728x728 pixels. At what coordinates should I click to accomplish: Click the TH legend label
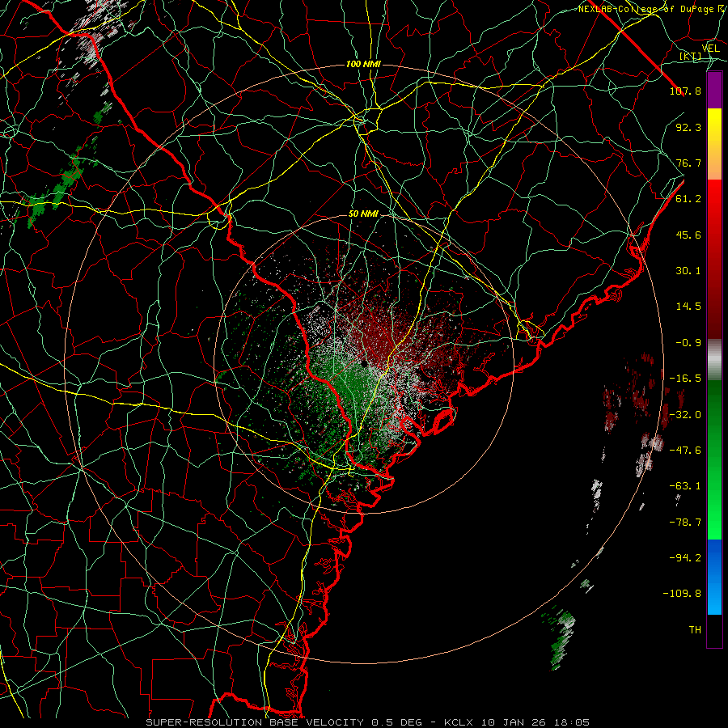pos(695,630)
